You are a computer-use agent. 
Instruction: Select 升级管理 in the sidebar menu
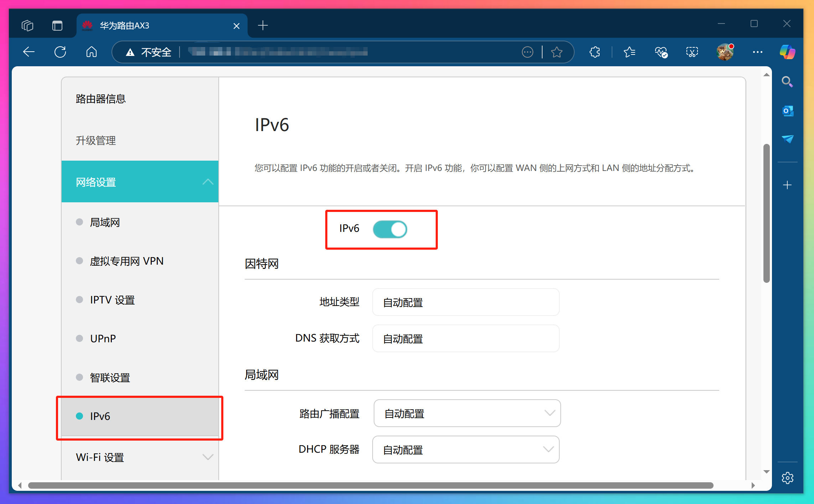pyautogui.click(x=95, y=140)
